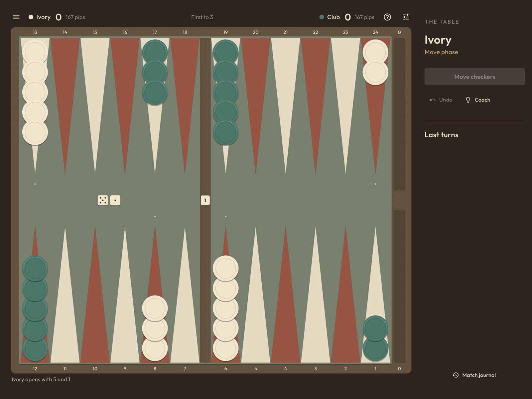Screen dimensions: 532x399
Task: Click the 'First to 3' match text
Action: click(x=202, y=17)
